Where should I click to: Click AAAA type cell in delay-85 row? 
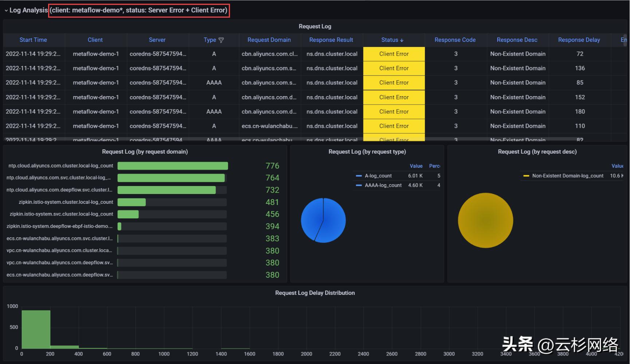tap(214, 83)
